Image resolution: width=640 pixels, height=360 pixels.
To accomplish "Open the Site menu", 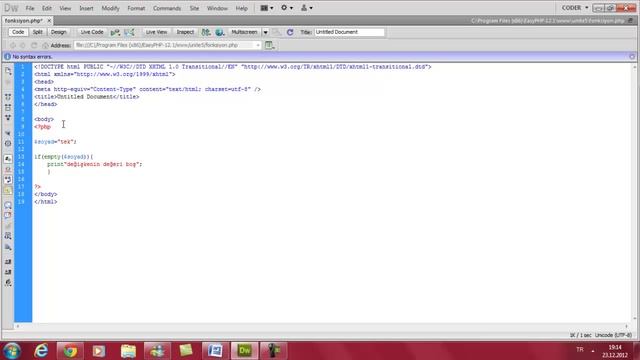I will coord(194,8).
